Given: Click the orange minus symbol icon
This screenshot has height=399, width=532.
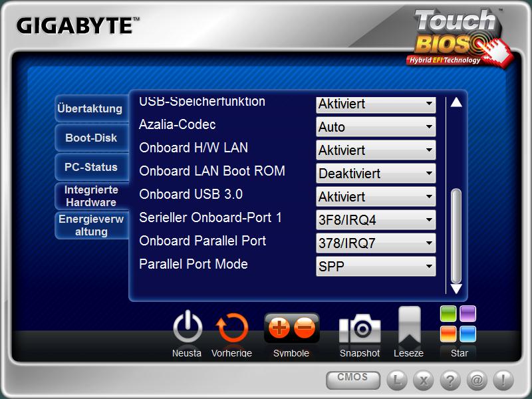Looking at the screenshot, I should point(305,328).
